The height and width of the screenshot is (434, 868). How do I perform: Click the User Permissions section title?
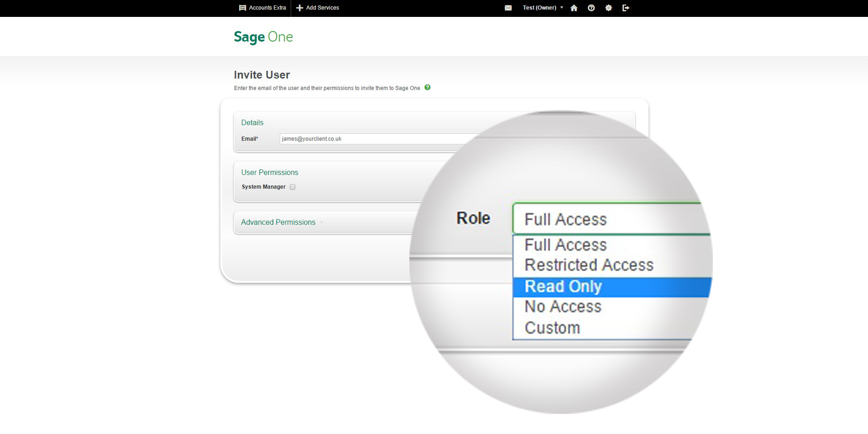click(270, 173)
